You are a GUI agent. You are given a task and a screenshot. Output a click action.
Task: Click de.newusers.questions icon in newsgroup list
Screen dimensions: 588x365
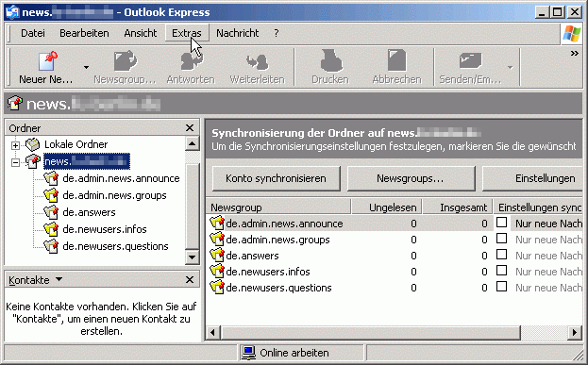pos(217,288)
